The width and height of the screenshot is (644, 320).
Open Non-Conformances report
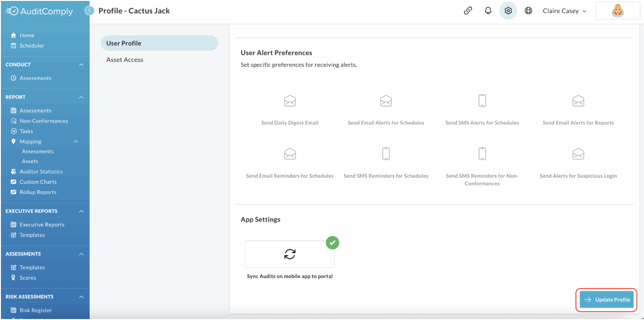[x=44, y=121]
